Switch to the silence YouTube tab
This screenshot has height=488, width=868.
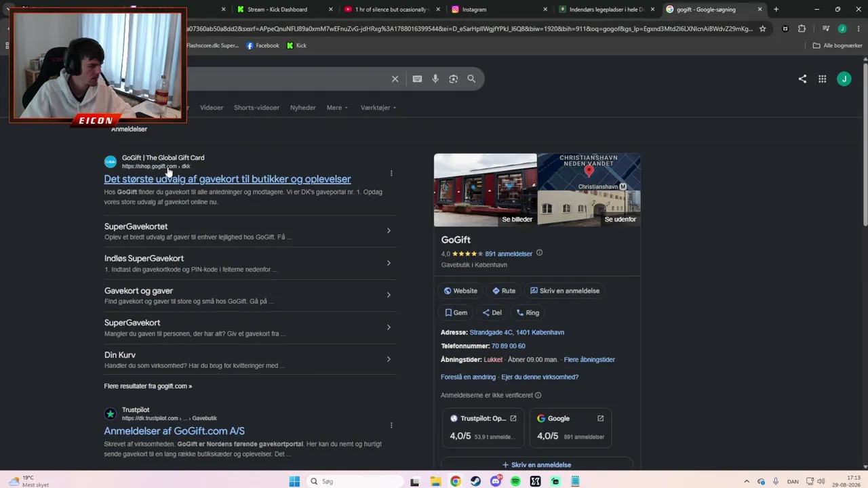(x=392, y=9)
